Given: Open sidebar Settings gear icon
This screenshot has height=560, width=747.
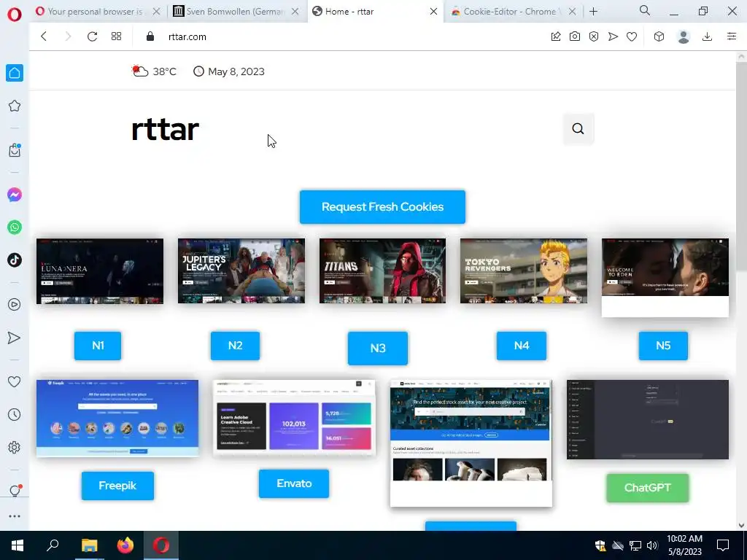Looking at the screenshot, I should 15,447.
